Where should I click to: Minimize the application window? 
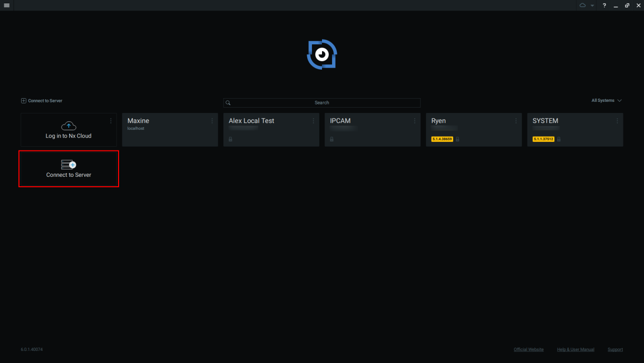click(616, 5)
